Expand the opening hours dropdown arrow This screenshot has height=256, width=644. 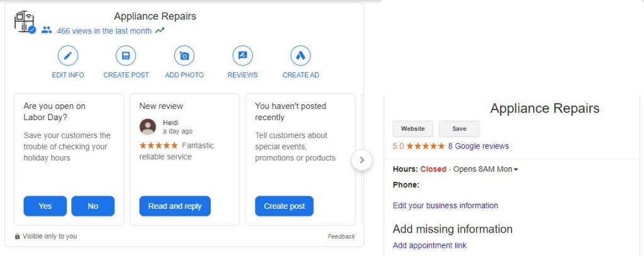coord(516,169)
